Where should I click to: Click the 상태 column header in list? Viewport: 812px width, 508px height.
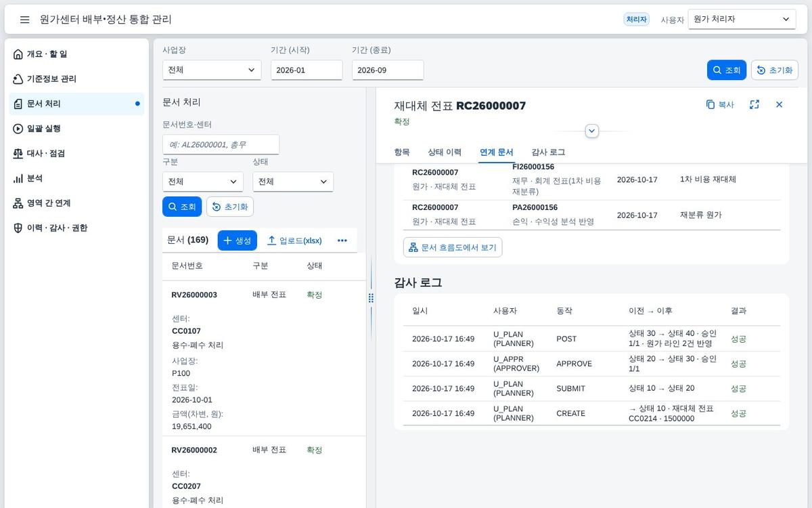tap(315, 266)
